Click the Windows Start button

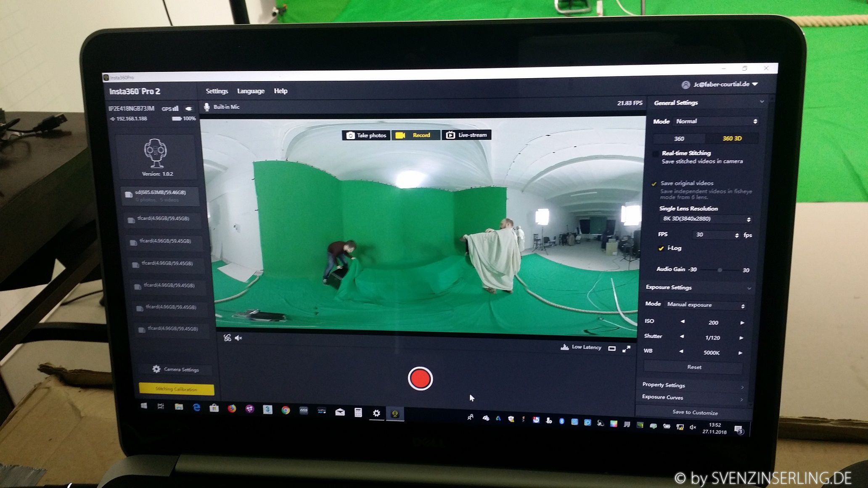(144, 406)
